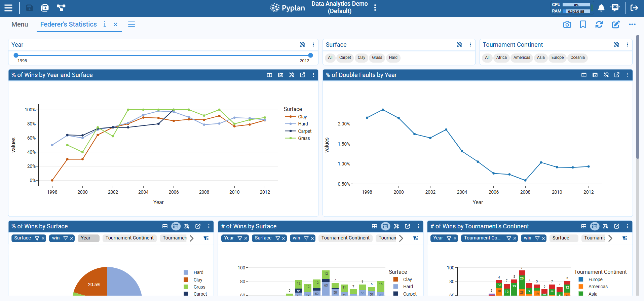The width and height of the screenshot is (644, 301).
Task: Click the Year slider right handle at 2012
Action: [x=310, y=55]
